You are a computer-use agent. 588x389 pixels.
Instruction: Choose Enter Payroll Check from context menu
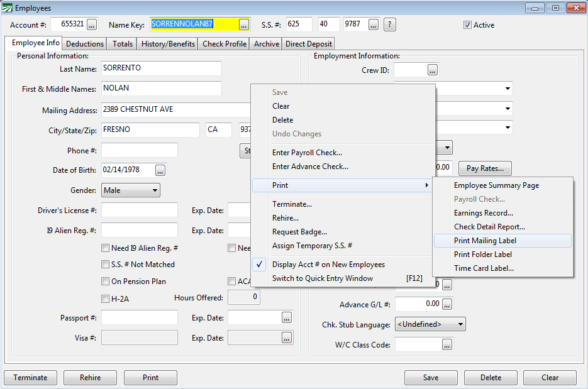307,153
